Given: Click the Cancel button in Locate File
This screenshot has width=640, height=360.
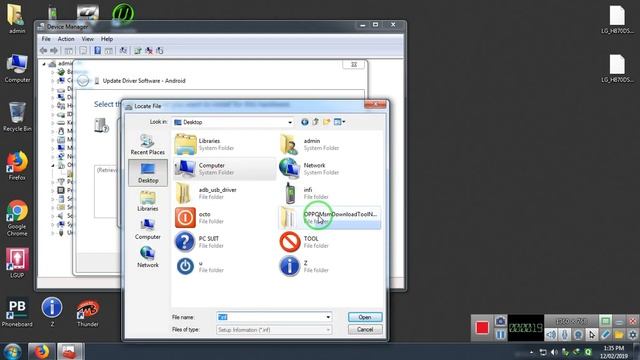Looking at the screenshot, I should point(365,329).
